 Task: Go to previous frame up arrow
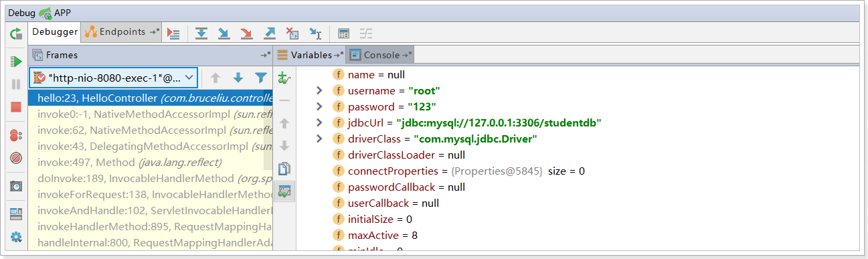(x=215, y=78)
